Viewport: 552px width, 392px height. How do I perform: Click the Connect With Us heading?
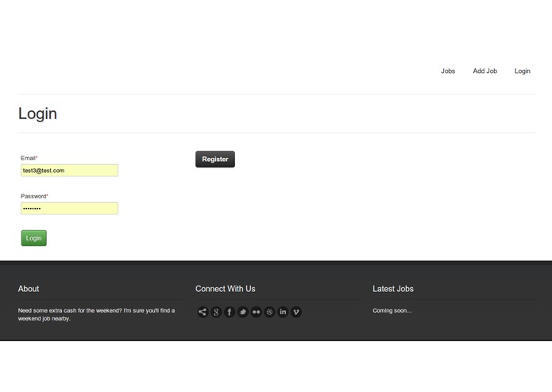click(x=226, y=289)
